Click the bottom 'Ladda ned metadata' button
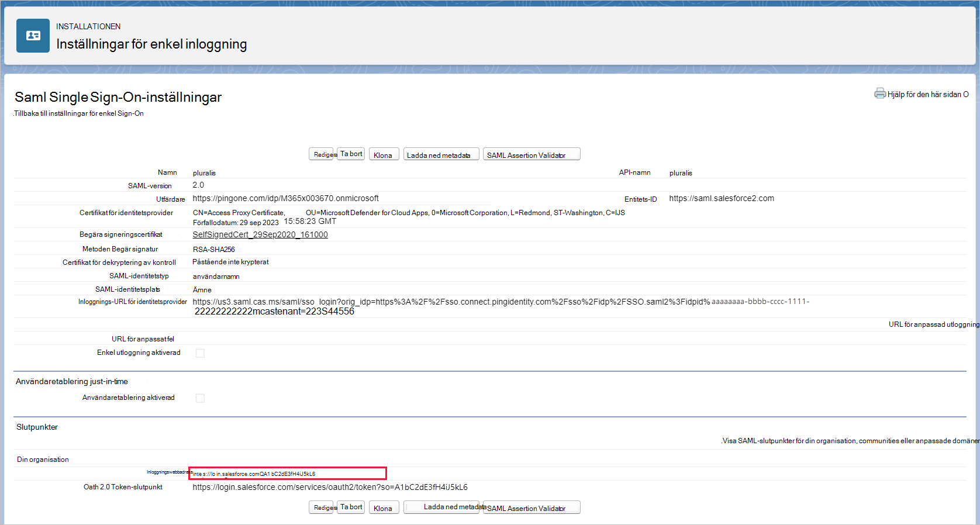The height and width of the screenshot is (525, 980). (x=441, y=507)
